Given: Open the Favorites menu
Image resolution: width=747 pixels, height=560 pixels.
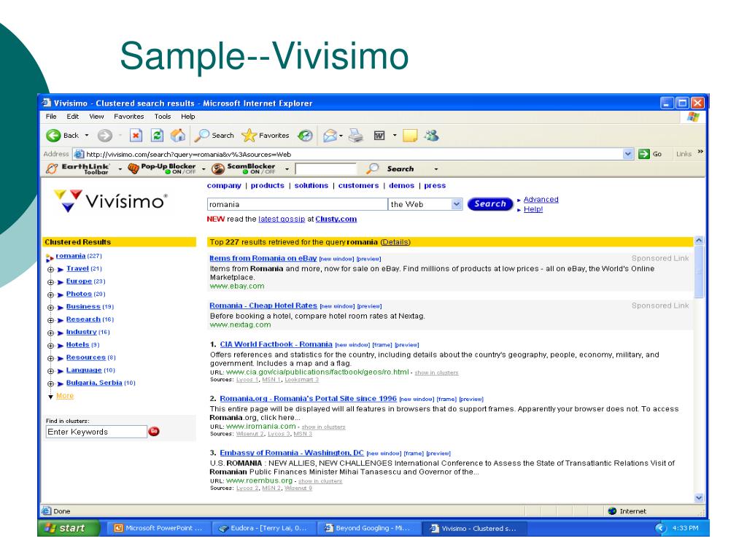Looking at the screenshot, I should (128, 116).
